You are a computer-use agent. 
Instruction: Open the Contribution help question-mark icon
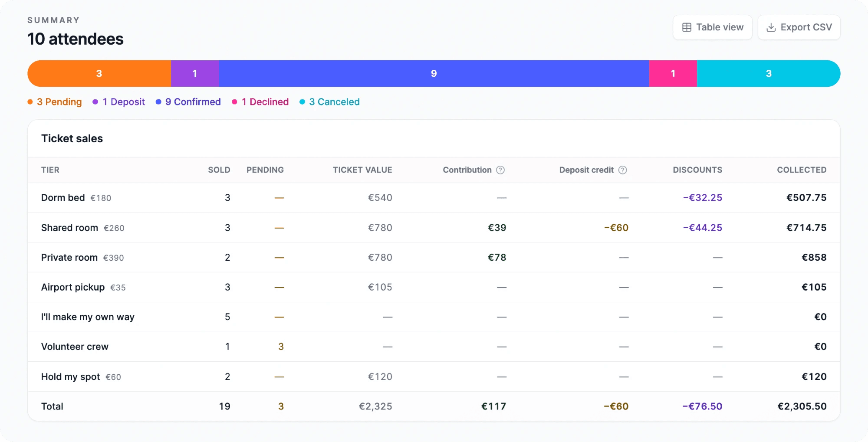(x=500, y=170)
